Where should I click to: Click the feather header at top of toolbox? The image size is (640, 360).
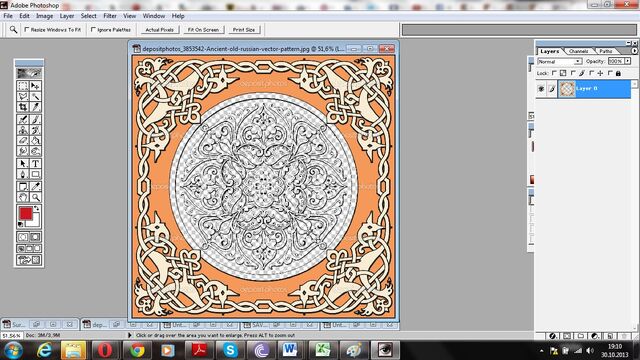pyautogui.click(x=29, y=73)
